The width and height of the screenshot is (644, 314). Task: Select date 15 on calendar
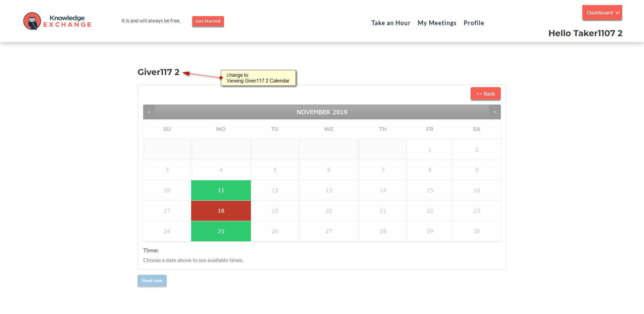tap(430, 190)
